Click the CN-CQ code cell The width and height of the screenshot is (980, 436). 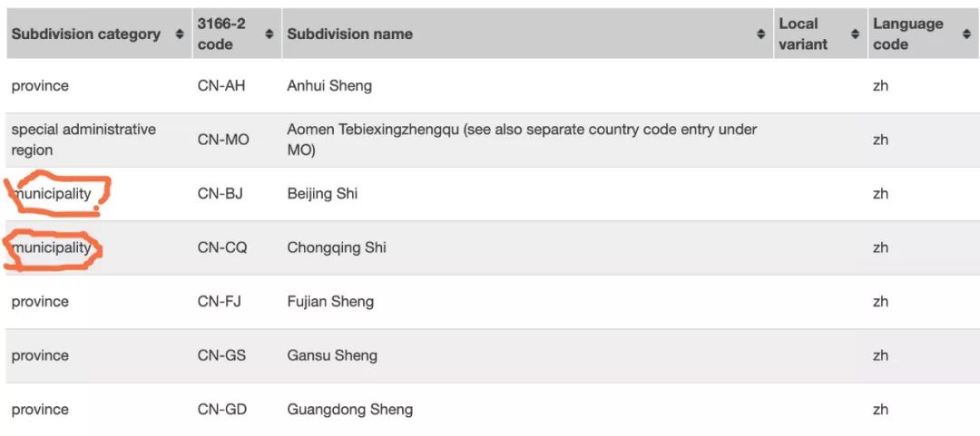(222, 248)
